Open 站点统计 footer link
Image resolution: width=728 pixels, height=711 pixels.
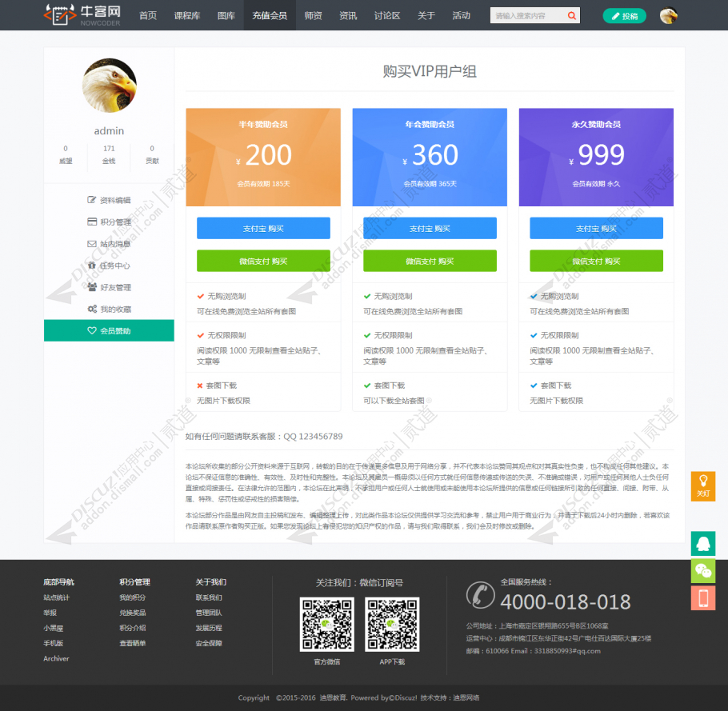pyautogui.click(x=56, y=597)
